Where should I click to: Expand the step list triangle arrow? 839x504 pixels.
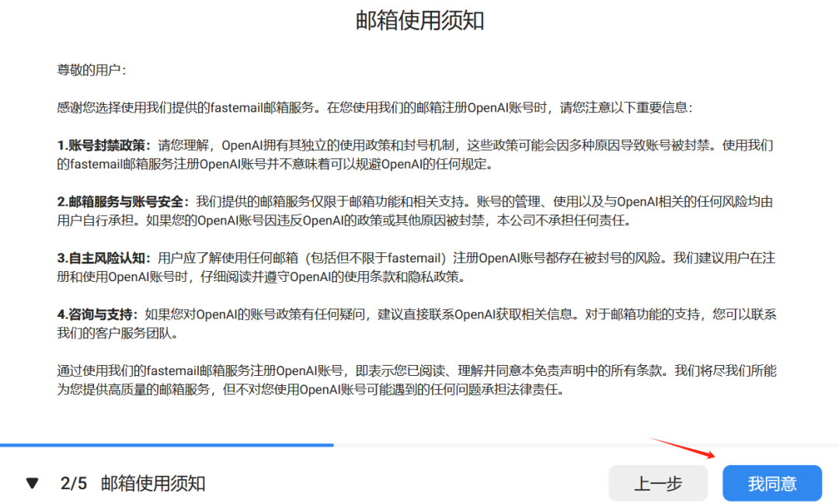pos(32,483)
